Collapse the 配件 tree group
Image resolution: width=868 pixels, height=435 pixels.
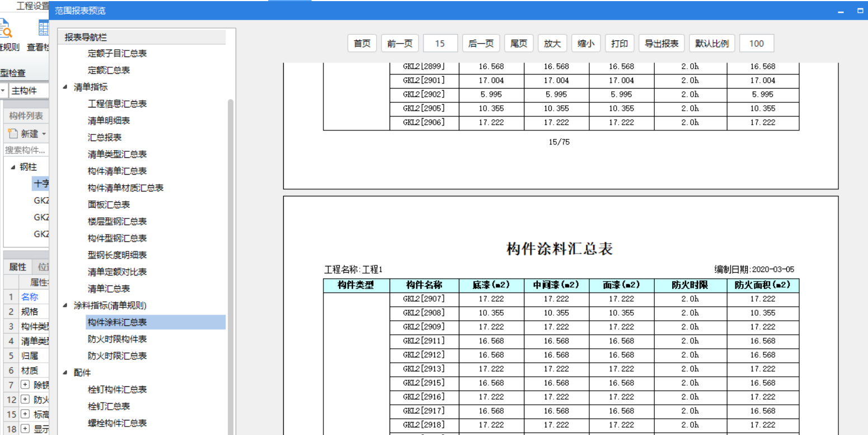(x=65, y=373)
